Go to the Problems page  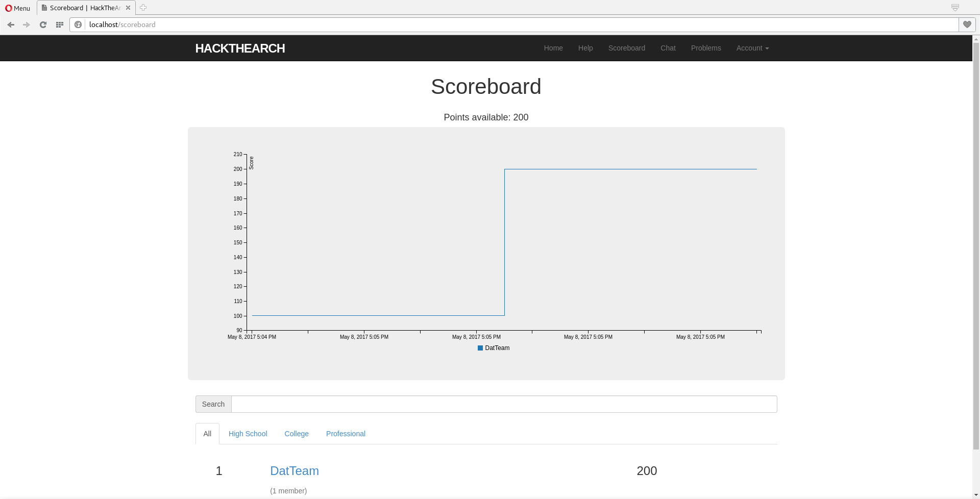pos(706,48)
